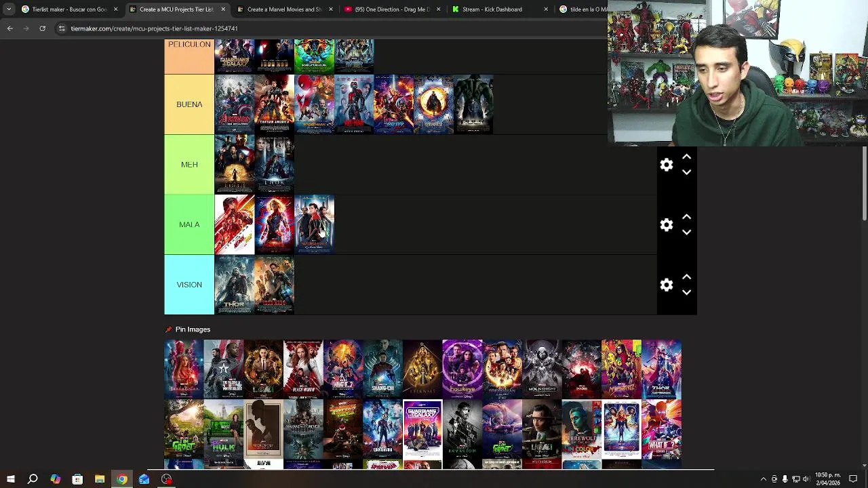Image resolution: width=868 pixels, height=488 pixels.
Task: Pick the Ms. Marvel poster from pool
Action: pos(622,369)
